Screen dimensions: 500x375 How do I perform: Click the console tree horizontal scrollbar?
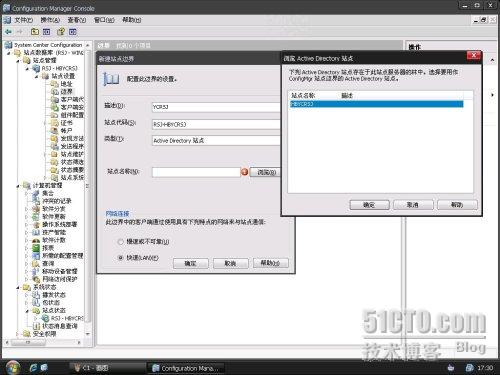pyautogui.click(x=43, y=342)
